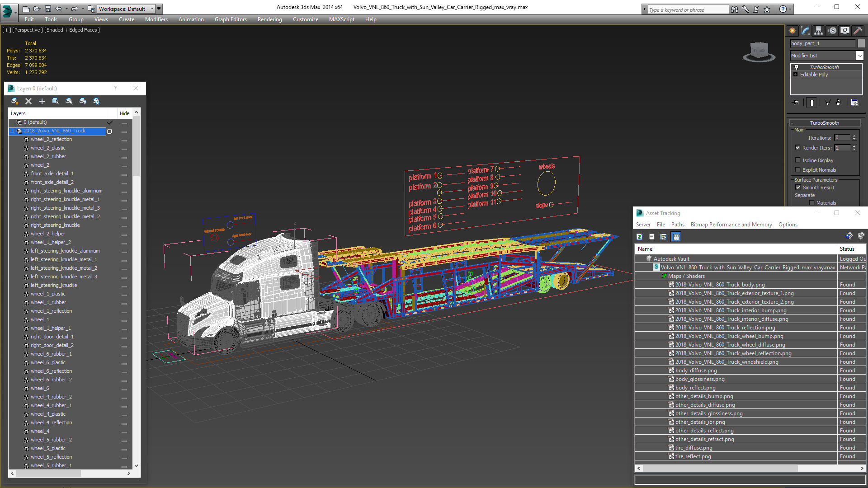Click the Undo arrow icon

coord(58,9)
